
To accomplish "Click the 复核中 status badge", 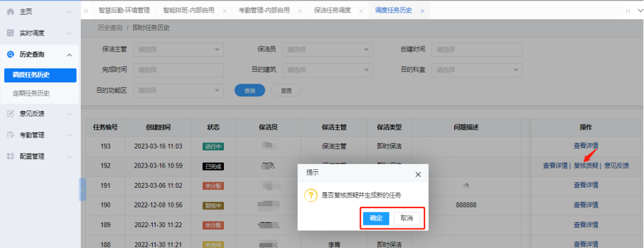I will (x=213, y=205).
